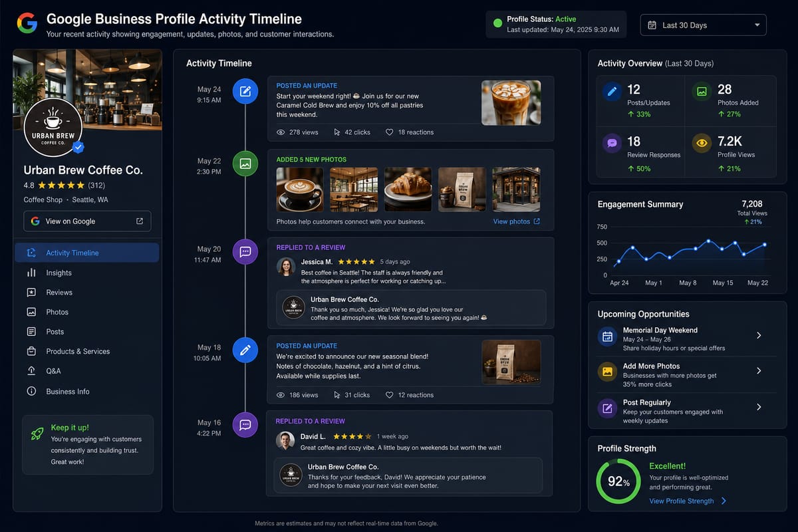Click the Memorial Day calendar icon
The image size is (798, 532).
607,336
